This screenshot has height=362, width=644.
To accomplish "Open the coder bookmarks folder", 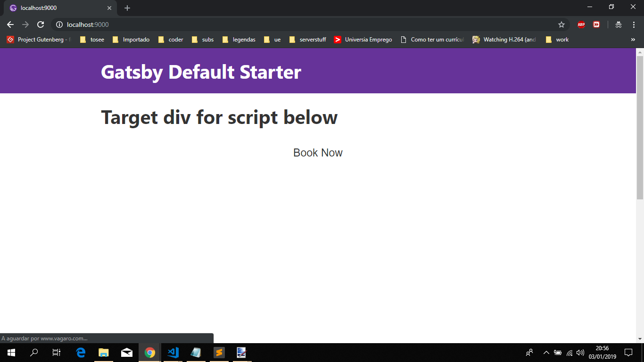I will point(171,40).
